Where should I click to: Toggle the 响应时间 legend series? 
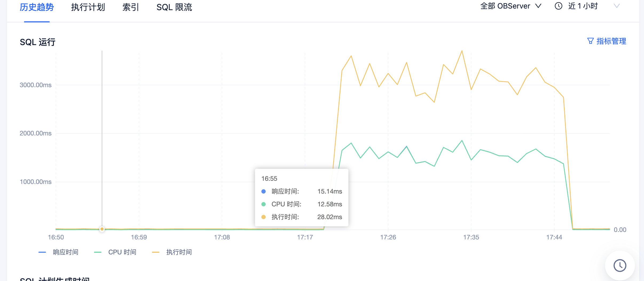(x=65, y=252)
